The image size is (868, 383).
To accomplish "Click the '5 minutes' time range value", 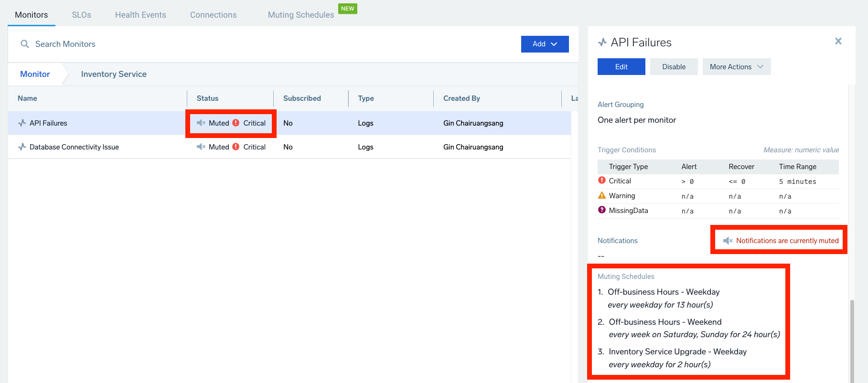I will 797,181.
